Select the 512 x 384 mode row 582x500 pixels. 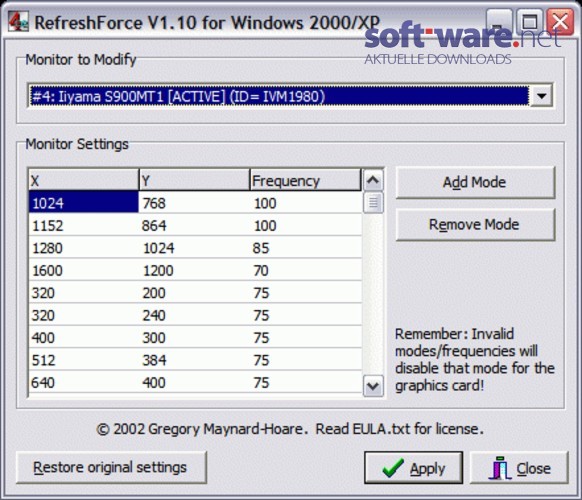195,360
